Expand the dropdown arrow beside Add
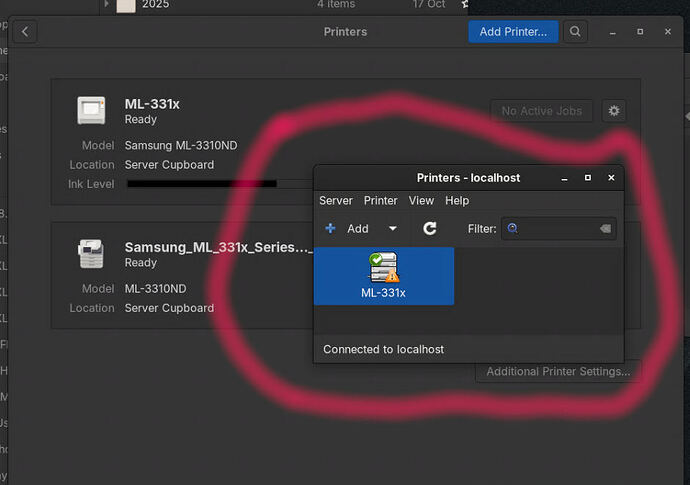 (x=392, y=229)
